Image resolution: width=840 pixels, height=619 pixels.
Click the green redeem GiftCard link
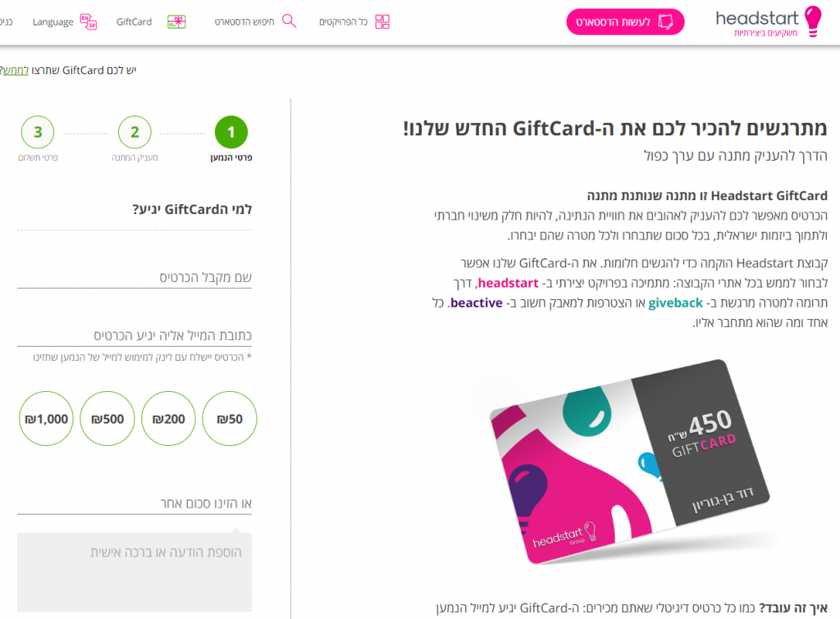click(x=16, y=71)
